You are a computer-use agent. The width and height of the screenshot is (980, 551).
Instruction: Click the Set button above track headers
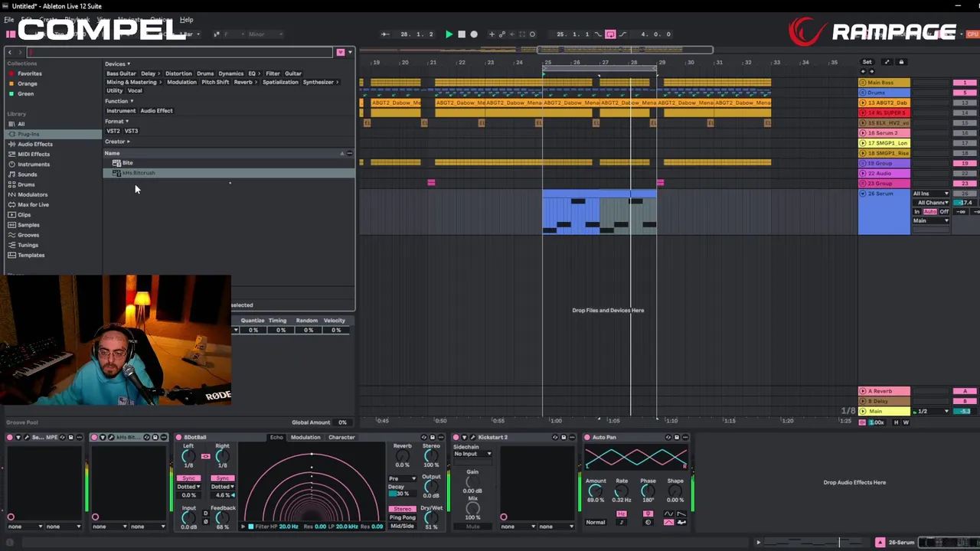tap(867, 62)
